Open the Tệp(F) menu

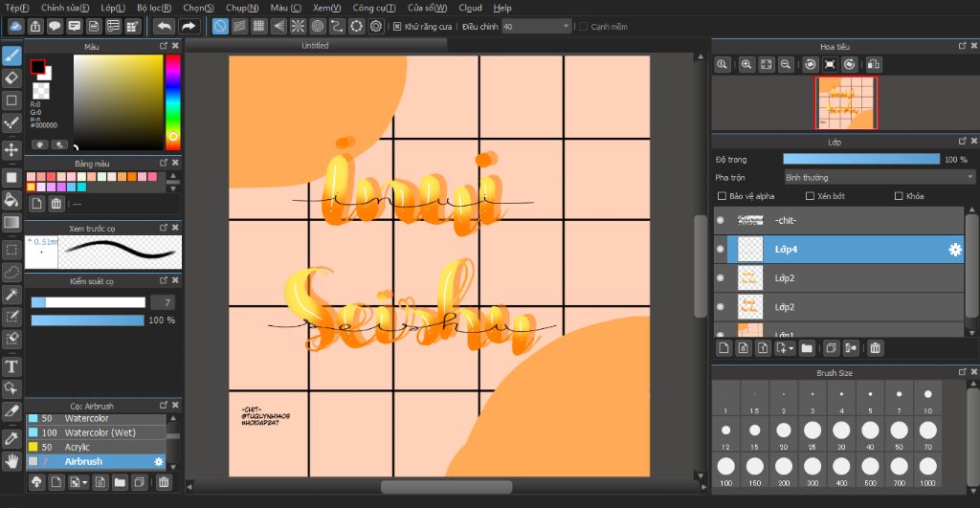click(17, 8)
